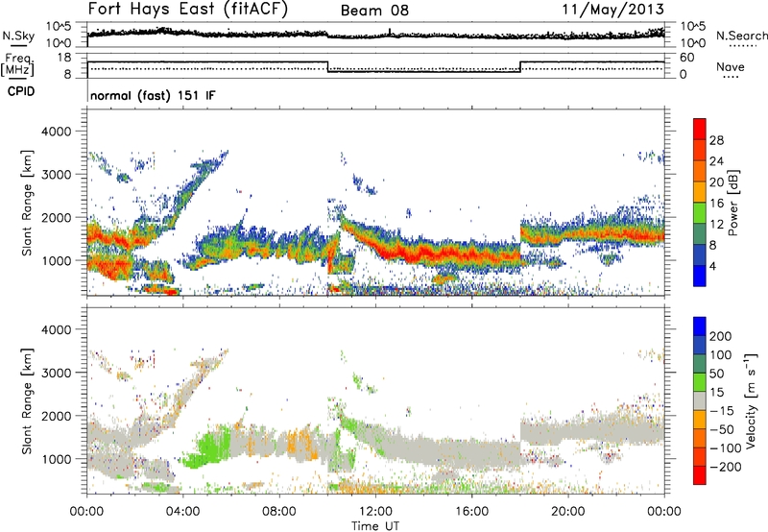Click the '18' frequency axis tick label
Viewport: 768px width, 532px height.
coord(63,58)
